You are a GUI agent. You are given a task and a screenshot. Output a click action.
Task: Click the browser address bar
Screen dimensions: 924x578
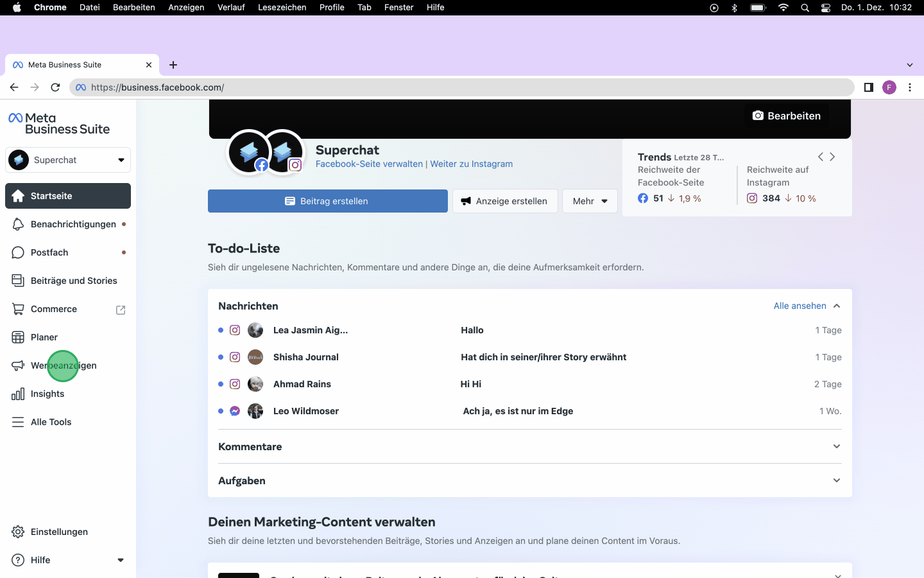tap(462, 87)
